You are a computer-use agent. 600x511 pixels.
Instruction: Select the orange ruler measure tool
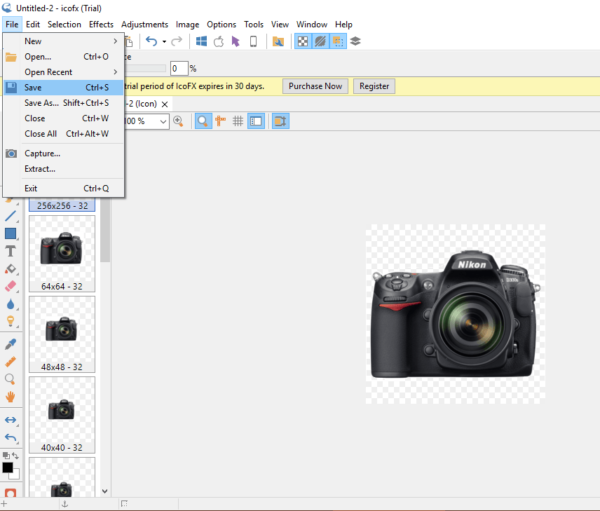pyautogui.click(x=10, y=362)
